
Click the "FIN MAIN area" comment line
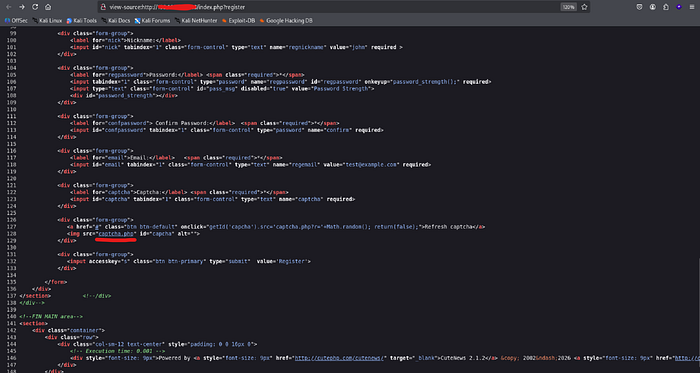point(51,316)
